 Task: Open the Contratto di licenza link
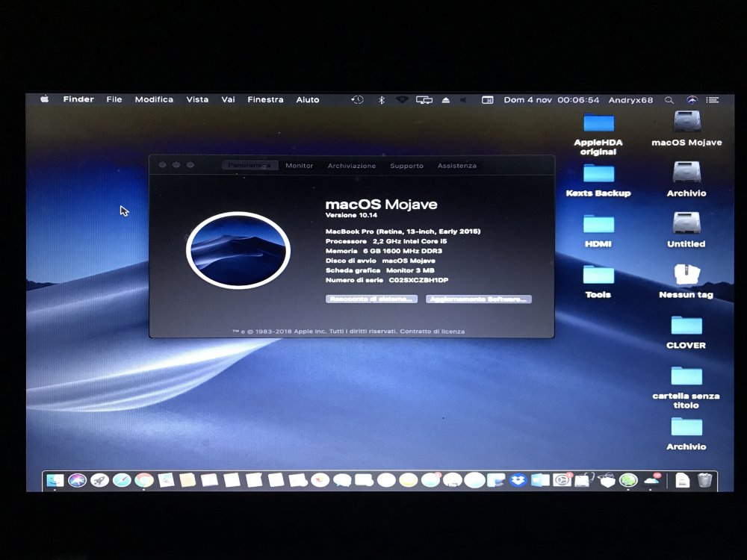(x=432, y=332)
